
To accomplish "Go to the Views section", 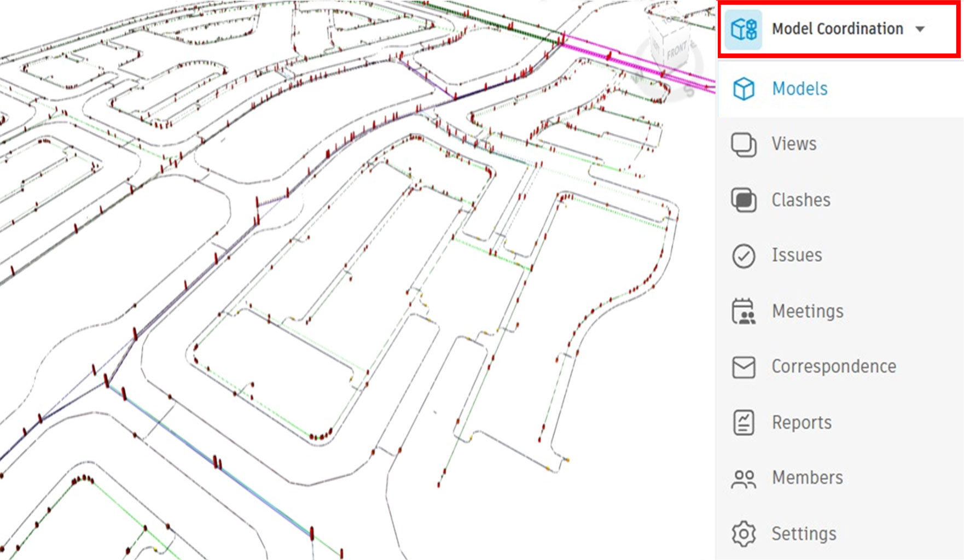I will (794, 144).
